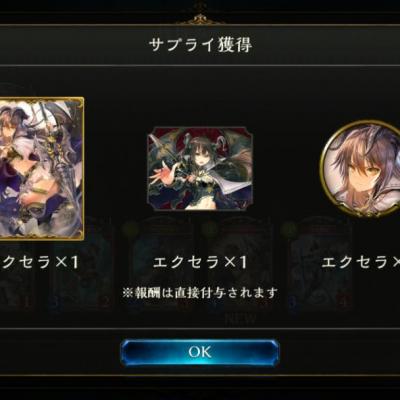Screen dimensions: 400x400
Task: Tap the label under the gold-framed sleeve
Action: (x=39, y=262)
